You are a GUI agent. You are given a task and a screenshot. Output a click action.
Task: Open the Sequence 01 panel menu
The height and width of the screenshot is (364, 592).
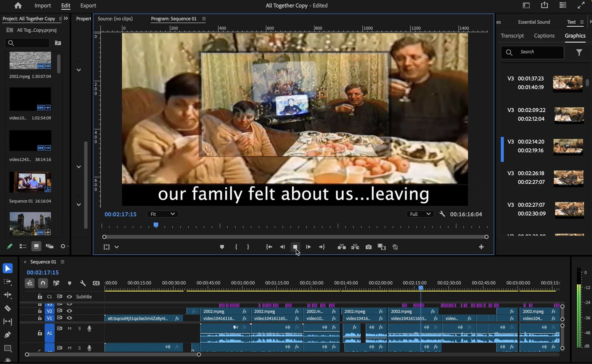(62, 262)
